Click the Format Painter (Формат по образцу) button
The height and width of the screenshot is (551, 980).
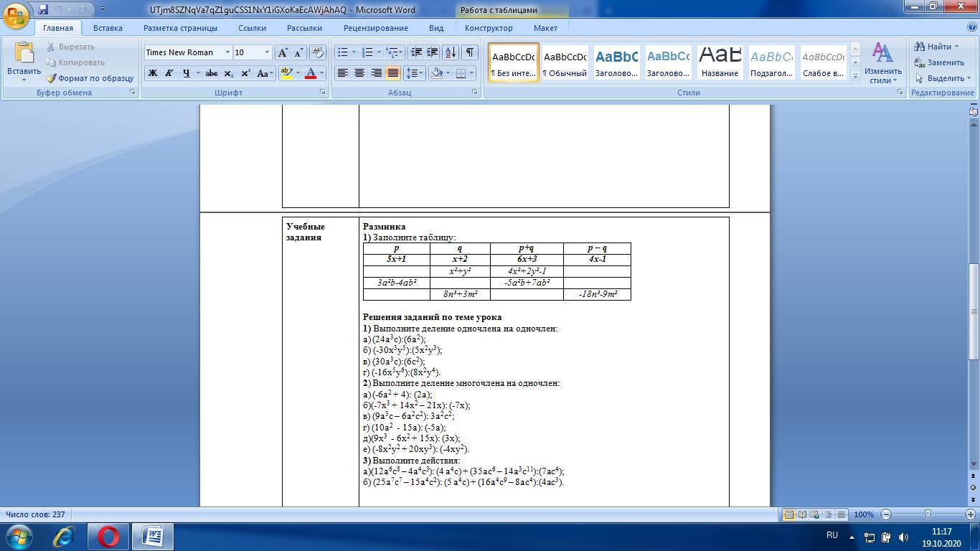[x=90, y=78]
